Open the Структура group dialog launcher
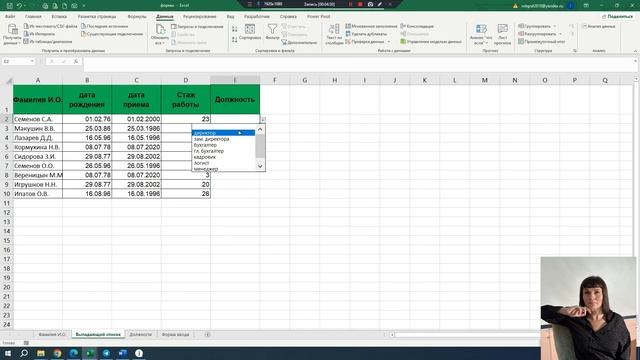The image size is (640, 360). [x=575, y=51]
